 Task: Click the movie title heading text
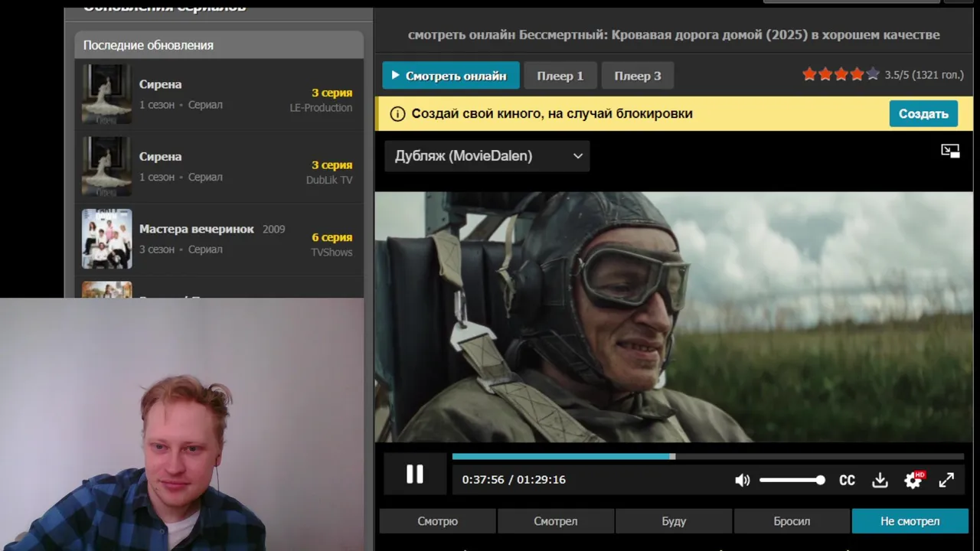click(674, 34)
